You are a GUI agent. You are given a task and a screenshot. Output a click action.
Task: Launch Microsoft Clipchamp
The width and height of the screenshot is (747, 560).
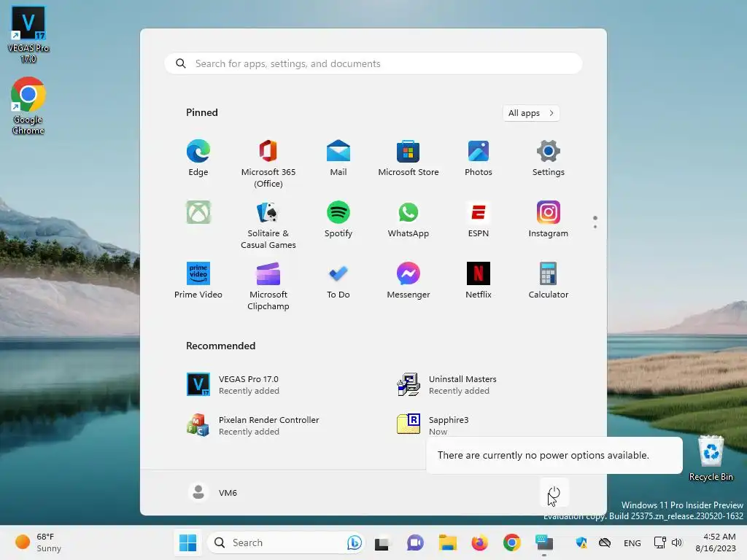click(x=268, y=286)
